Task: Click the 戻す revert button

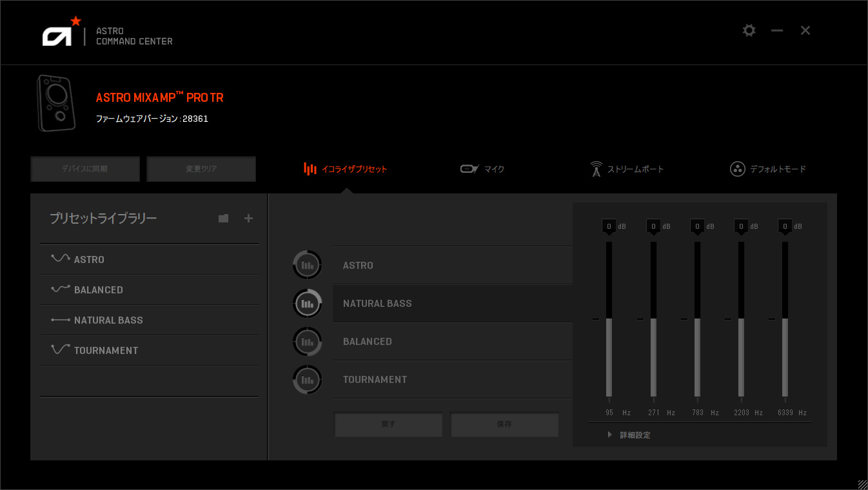Action: pos(388,424)
